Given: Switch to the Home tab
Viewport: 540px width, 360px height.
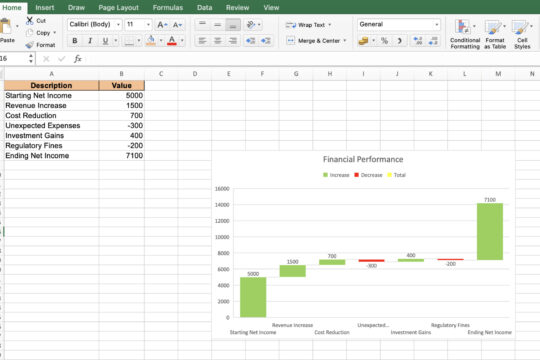Looking at the screenshot, I should pos(12,8).
